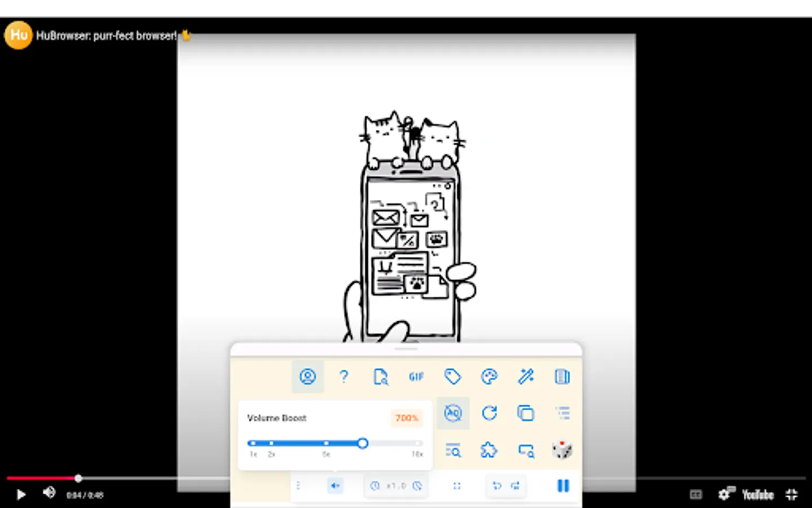The image size is (812, 508).
Task: Select the magic wand enhance tool
Action: tap(526, 376)
